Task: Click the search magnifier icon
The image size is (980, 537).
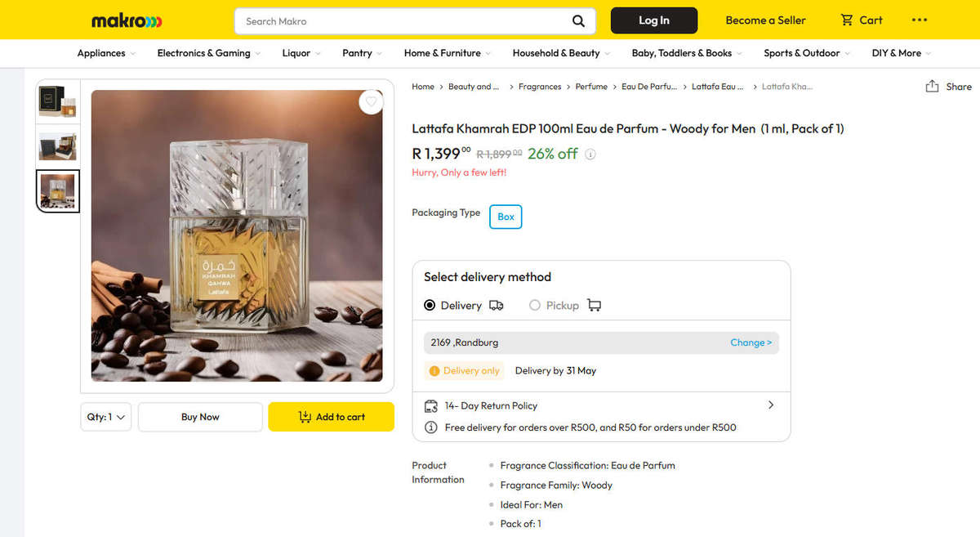Action: pos(578,20)
